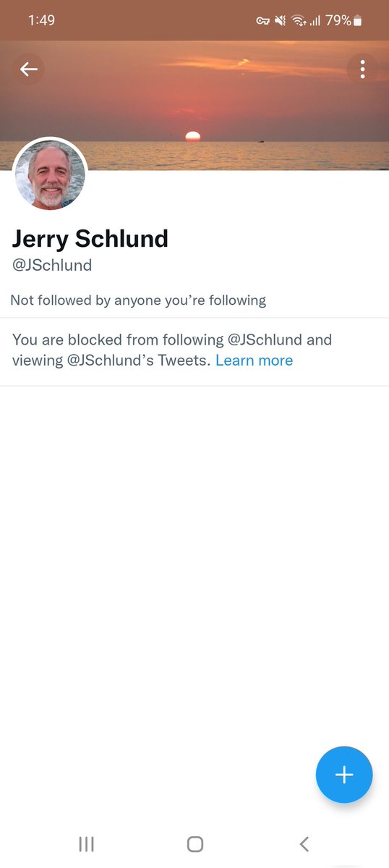This screenshot has width=389, height=868.
Task: Tap the Android home button
Action: [195, 843]
